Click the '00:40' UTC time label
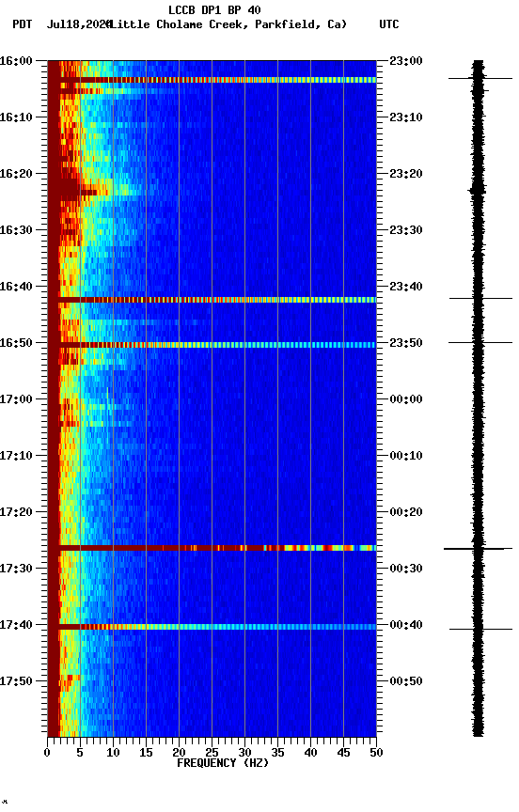This screenshot has width=519, height=812. (406, 625)
